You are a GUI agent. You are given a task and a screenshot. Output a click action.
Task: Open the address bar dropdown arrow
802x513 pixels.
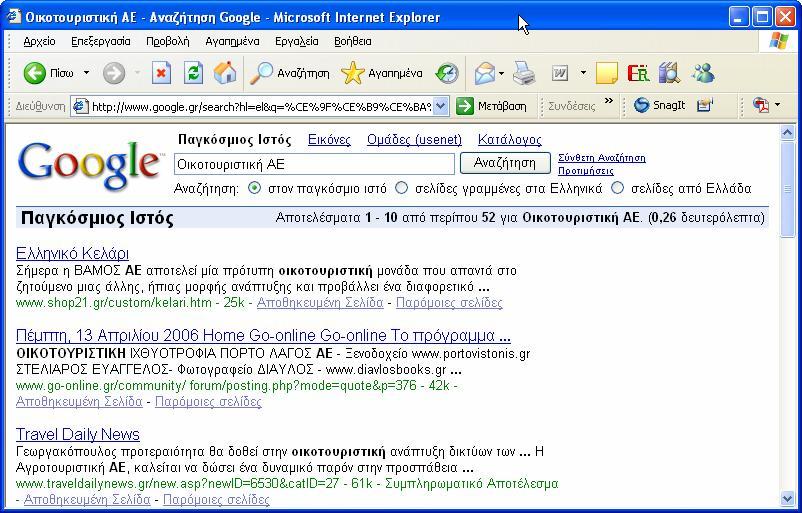pos(441,106)
